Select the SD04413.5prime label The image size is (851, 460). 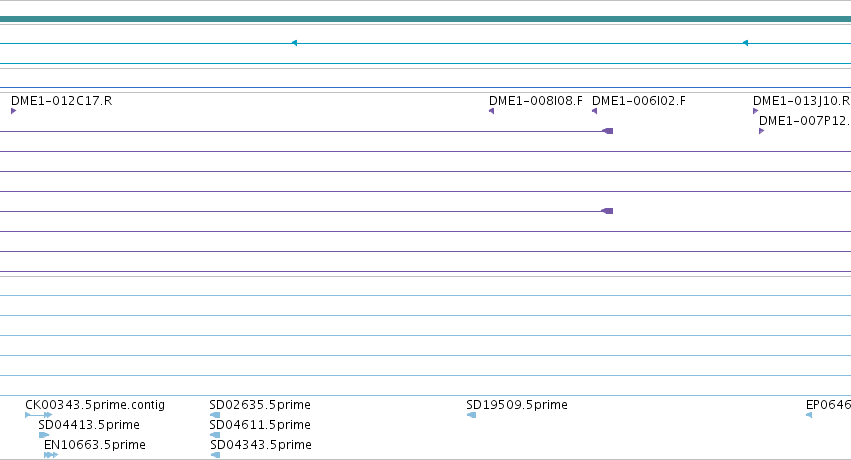pyautogui.click(x=89, y=425)
